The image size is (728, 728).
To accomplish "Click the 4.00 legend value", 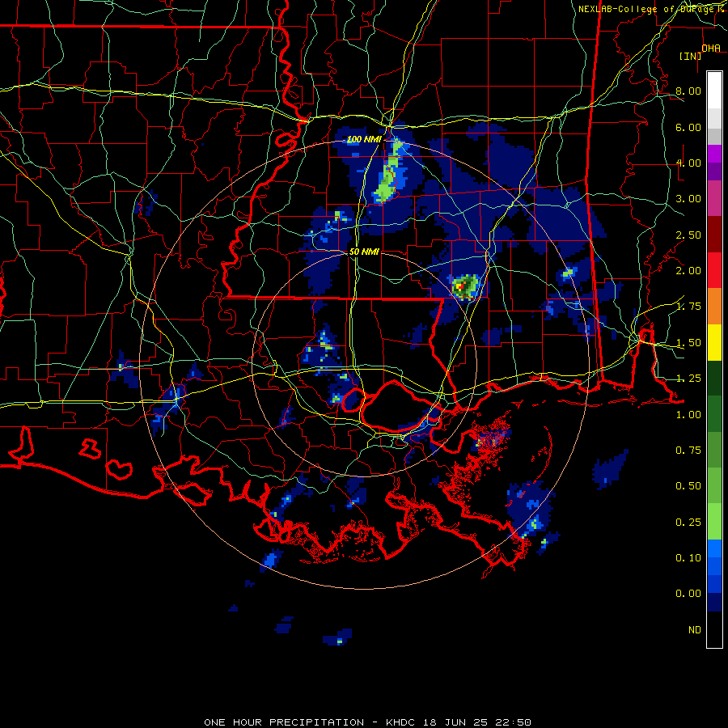I will point(688,163).
